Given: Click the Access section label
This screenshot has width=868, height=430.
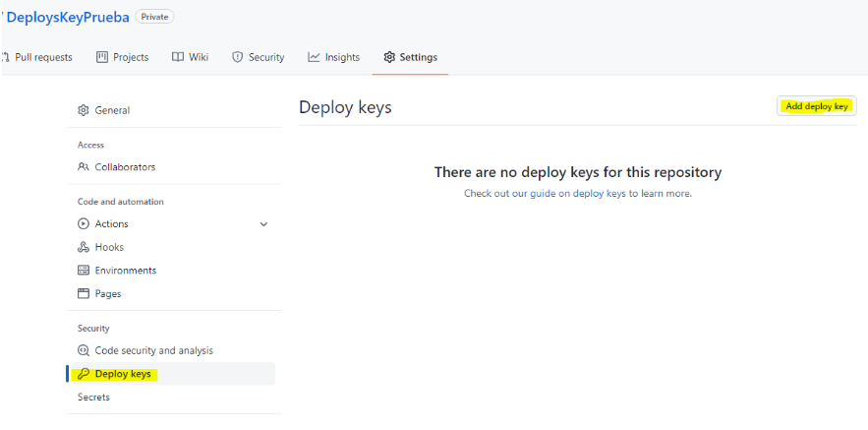Looking at the screenshot, I should (x=90, y=146).
